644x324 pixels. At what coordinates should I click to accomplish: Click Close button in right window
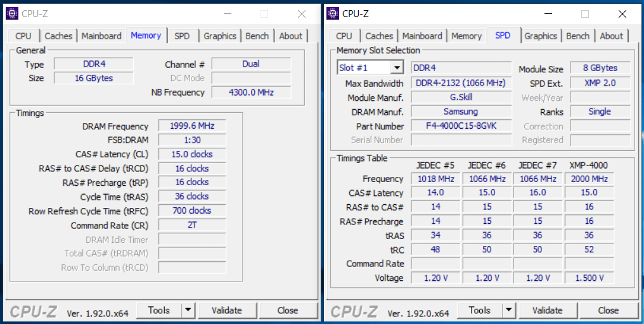(x=609, y=311)
